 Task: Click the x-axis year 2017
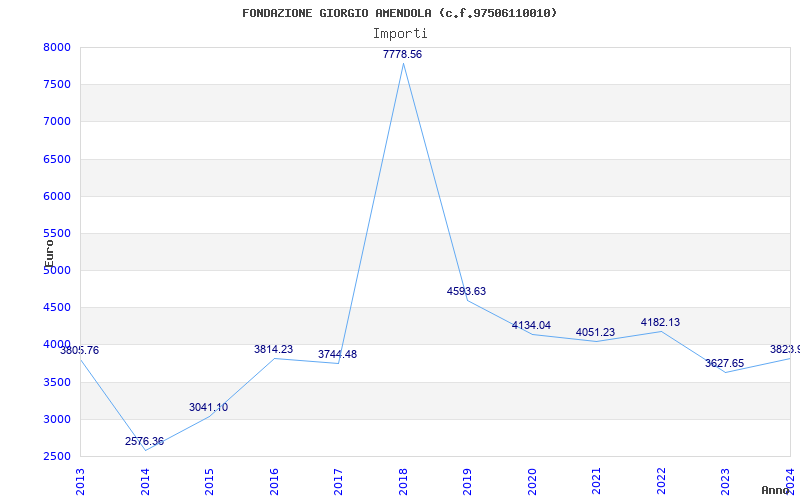click(338, 482)
